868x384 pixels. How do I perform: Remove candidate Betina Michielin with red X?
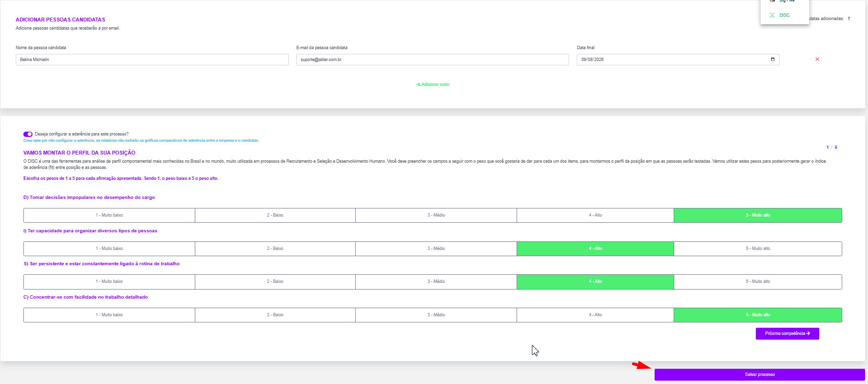click(x=817, y=59)
